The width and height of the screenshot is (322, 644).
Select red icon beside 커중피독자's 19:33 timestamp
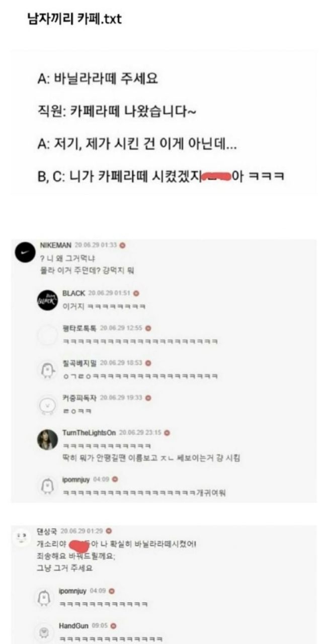148,397
